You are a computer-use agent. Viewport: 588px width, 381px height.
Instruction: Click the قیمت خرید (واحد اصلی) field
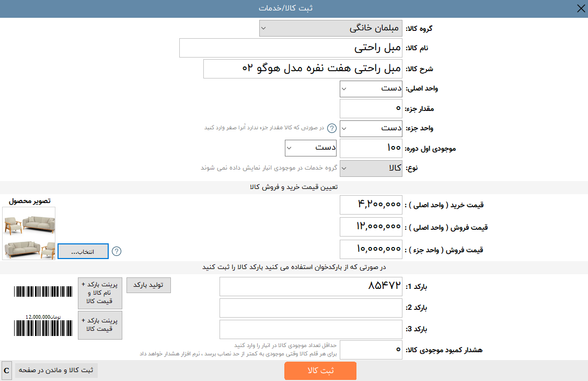[371, 205]
